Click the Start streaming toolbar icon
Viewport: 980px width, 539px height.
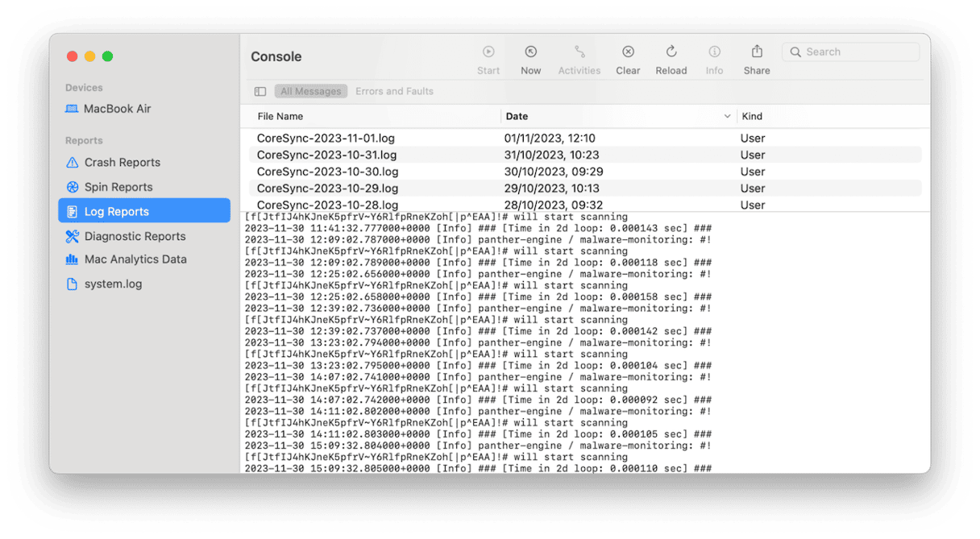click(x=488, y=52)
